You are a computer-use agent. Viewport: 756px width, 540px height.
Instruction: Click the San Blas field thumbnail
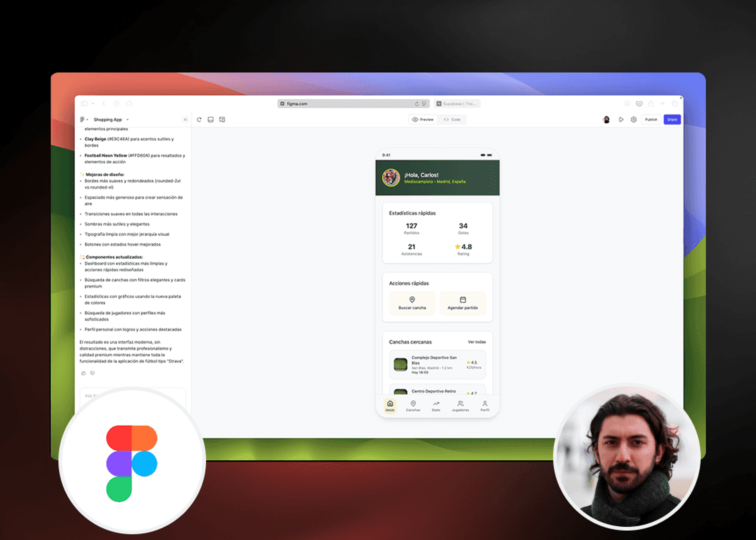click(x=400, y=365)
